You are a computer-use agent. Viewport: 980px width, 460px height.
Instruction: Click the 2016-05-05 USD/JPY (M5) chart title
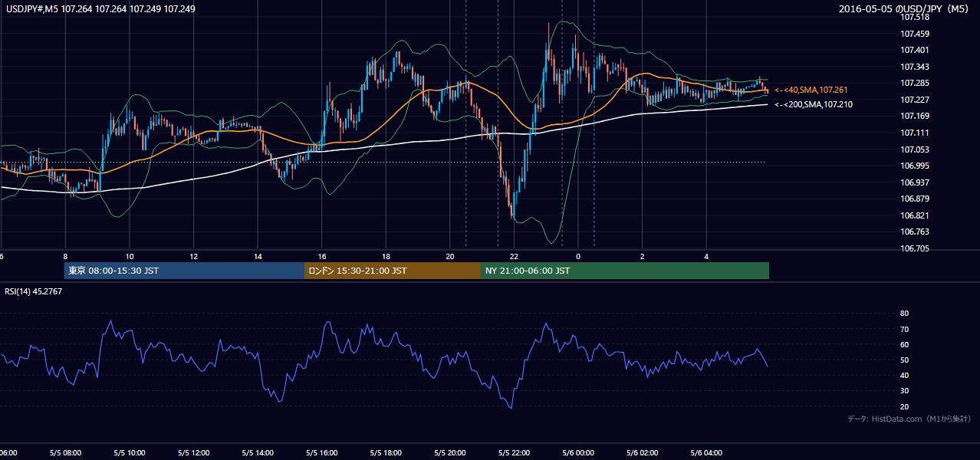pos(906,8)
